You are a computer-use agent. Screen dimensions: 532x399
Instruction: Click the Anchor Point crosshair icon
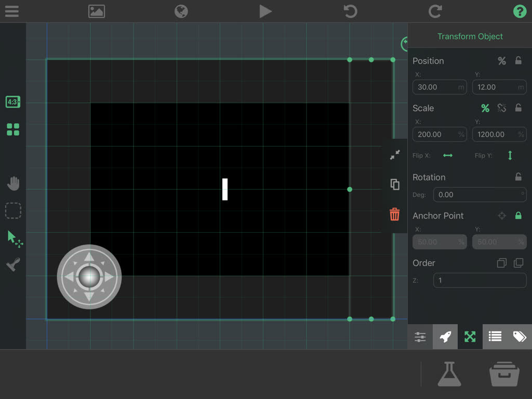(502, 216)
